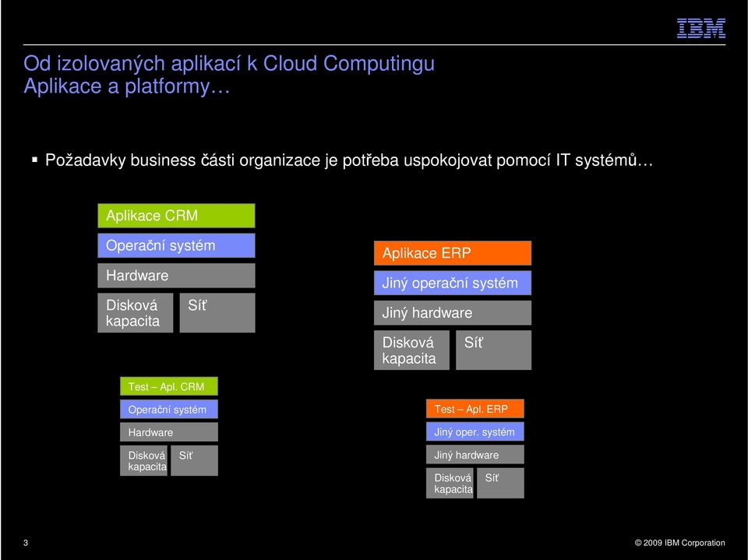The width and height of the screenshot is (748, 560).
Task: Select the "Jiný operační systém" box
Action: tap(452, 284)
